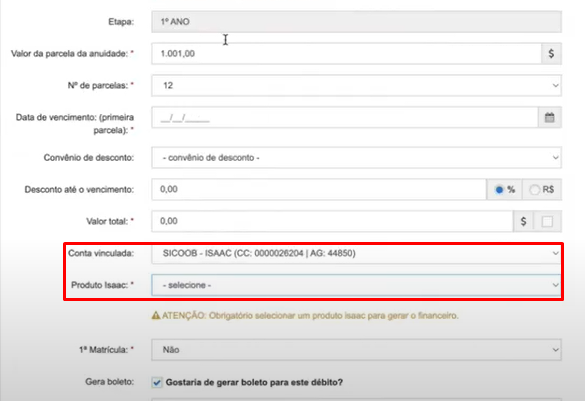
Task: Click the Produto Isaac label text
Action: 100,285
